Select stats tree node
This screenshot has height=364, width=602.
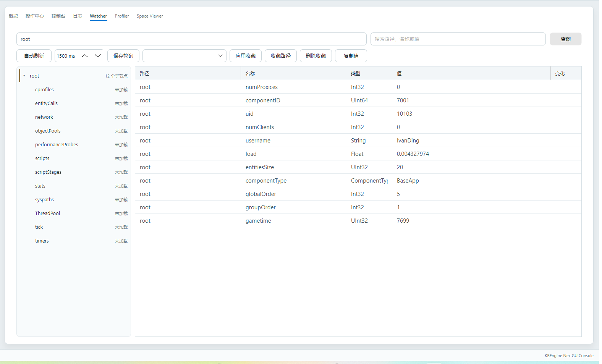click(40, 186)
